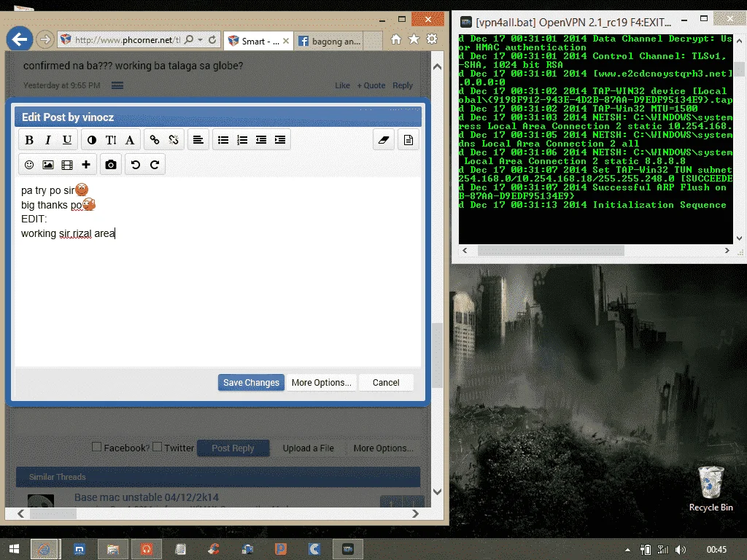The height and width of the screenshot is (560, 747).
Task: Insert an ordered numbered list
Action: click(242, 140)
